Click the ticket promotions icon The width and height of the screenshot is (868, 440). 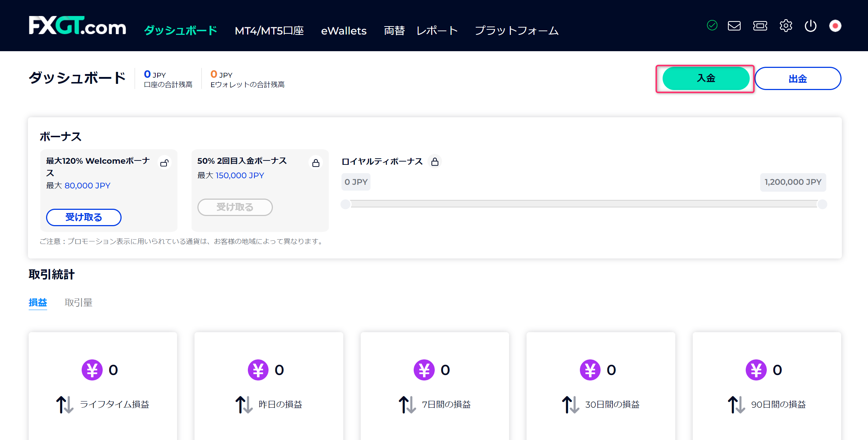(x=760, y=25)
